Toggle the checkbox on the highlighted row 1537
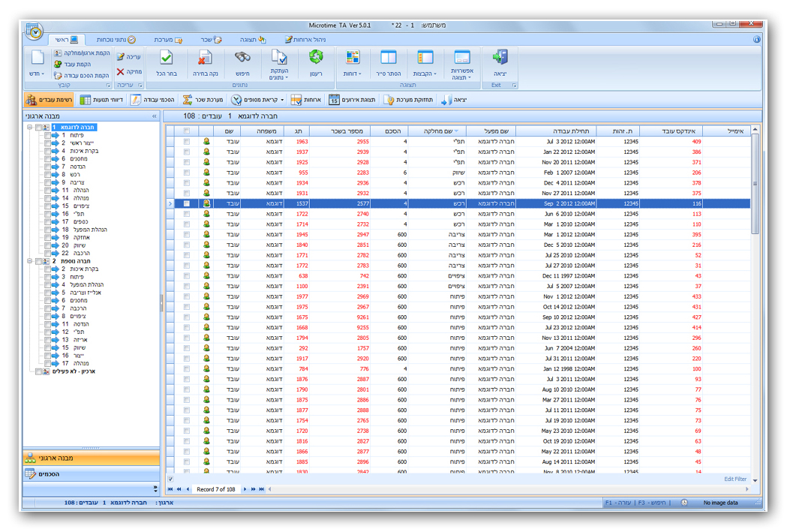This screenshot has width=787, height=532. point(187,203)
